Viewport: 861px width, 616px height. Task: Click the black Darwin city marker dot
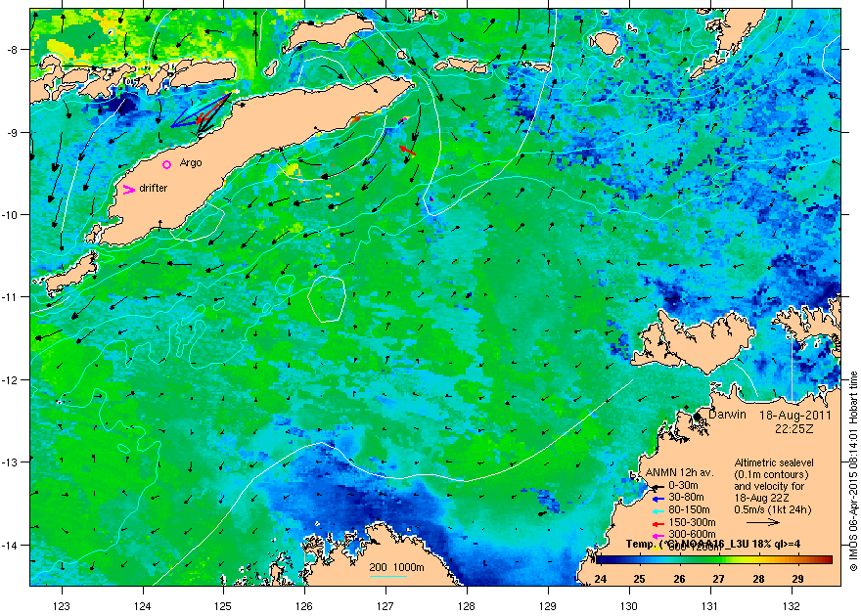(x=697, y=417)
